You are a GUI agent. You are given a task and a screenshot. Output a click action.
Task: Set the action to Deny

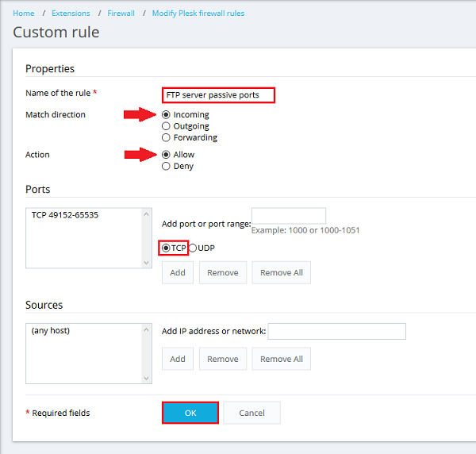(x=166, y=167)
